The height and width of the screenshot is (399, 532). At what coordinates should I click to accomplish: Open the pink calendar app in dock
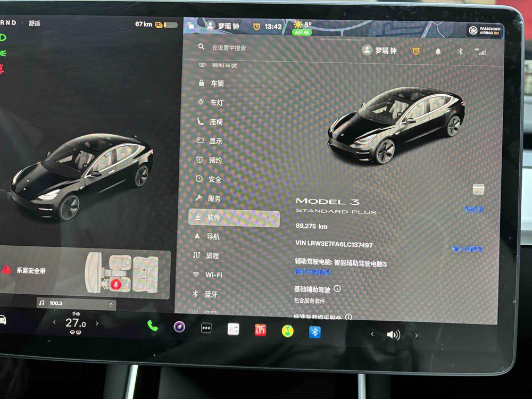[x=233, y=329]
